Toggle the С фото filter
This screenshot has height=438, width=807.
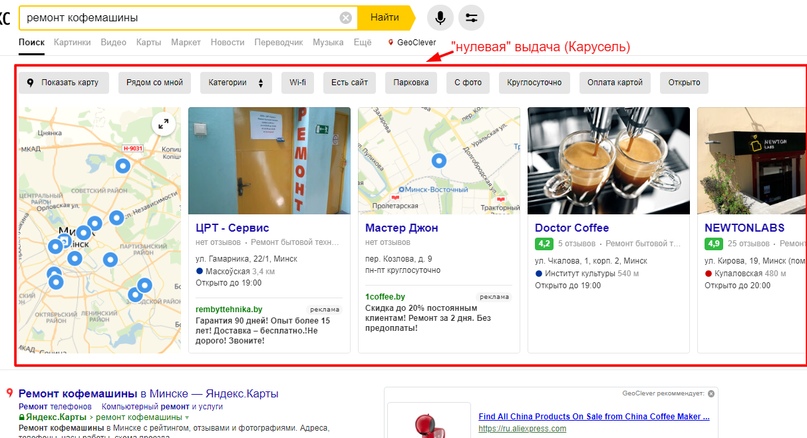point(468,82)
